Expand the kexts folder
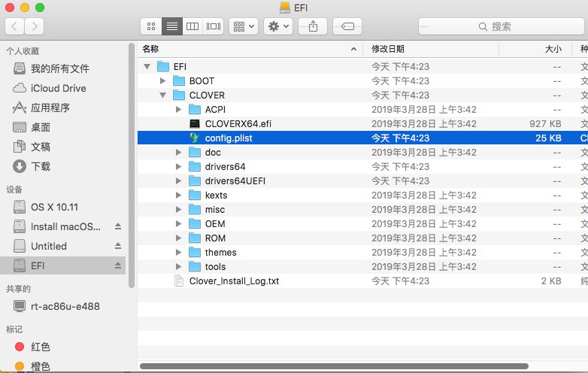588x373 pixels. pos(178,195)
